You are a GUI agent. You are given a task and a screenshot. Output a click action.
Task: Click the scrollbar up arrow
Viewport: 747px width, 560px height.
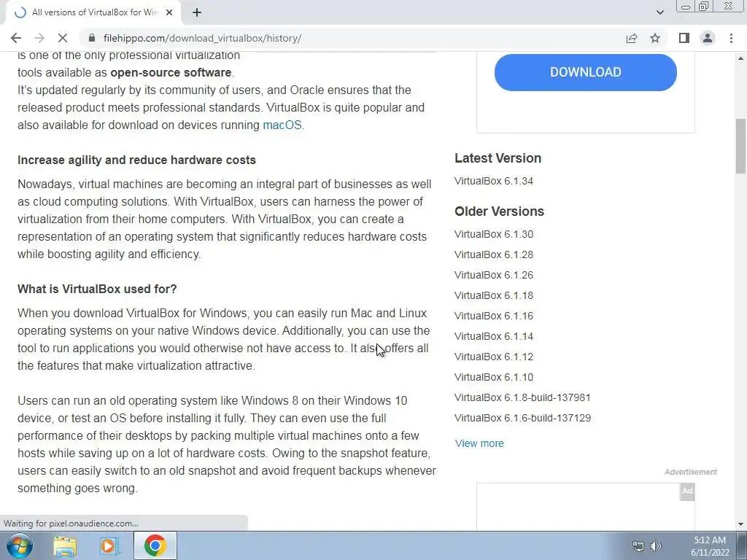click(x=741, y=58)
